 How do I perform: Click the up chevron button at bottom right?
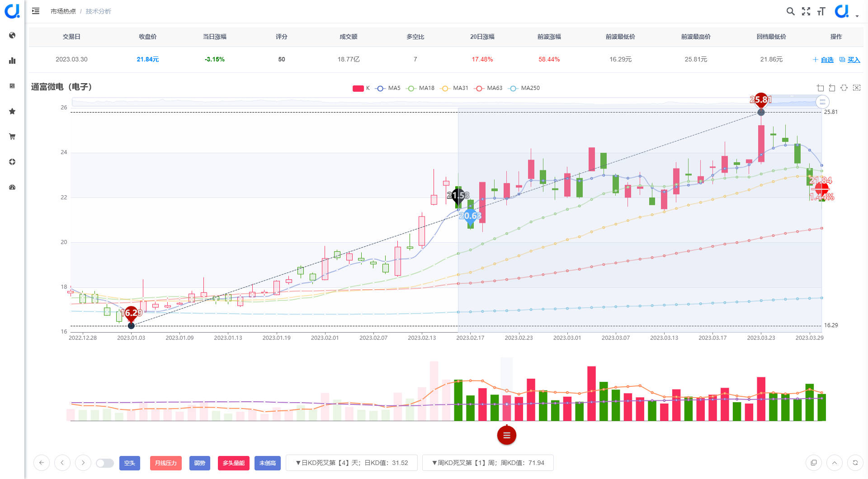(x=835, y=463)
